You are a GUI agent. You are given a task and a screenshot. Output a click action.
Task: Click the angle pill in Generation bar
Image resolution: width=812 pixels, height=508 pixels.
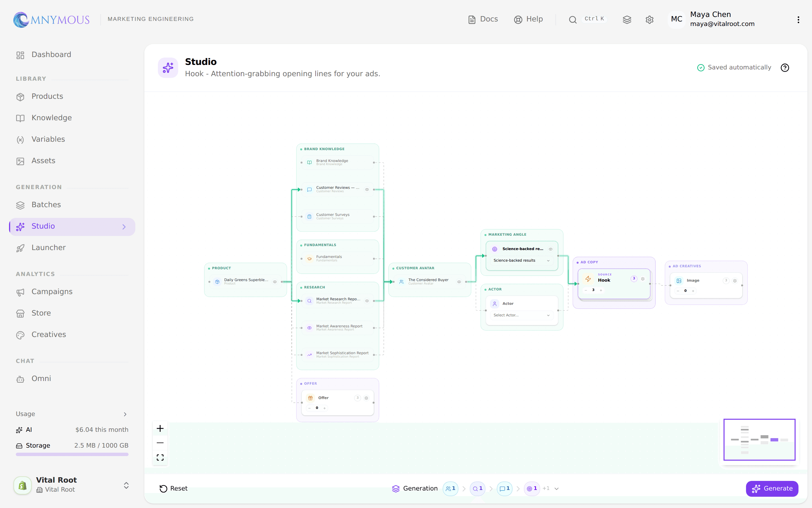tap(532, 489)
